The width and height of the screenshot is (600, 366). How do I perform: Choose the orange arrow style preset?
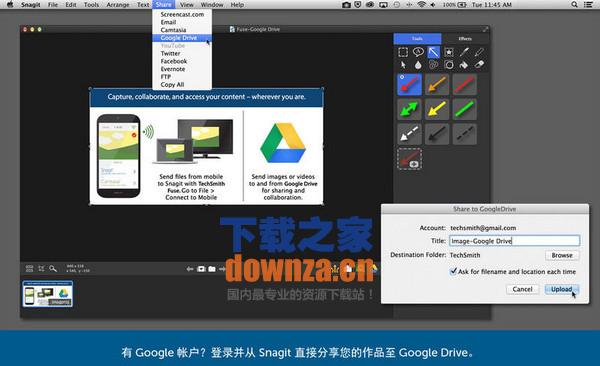tap(437, 85)
